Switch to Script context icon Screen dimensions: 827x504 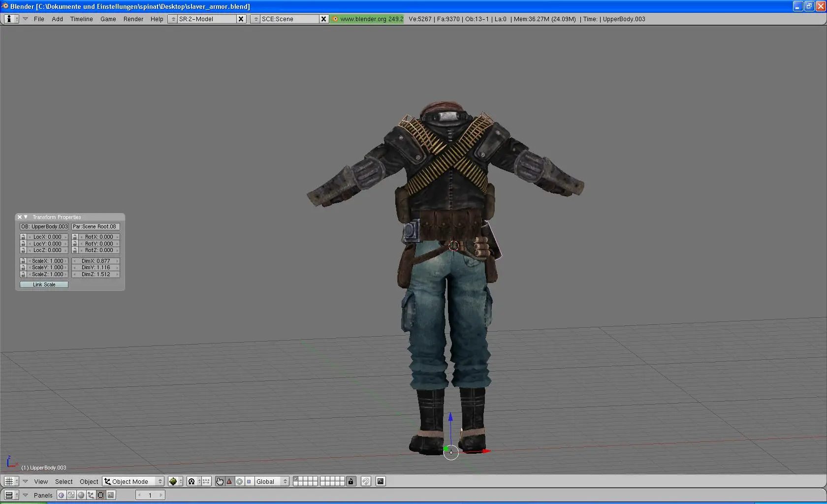tap(71, 495)
